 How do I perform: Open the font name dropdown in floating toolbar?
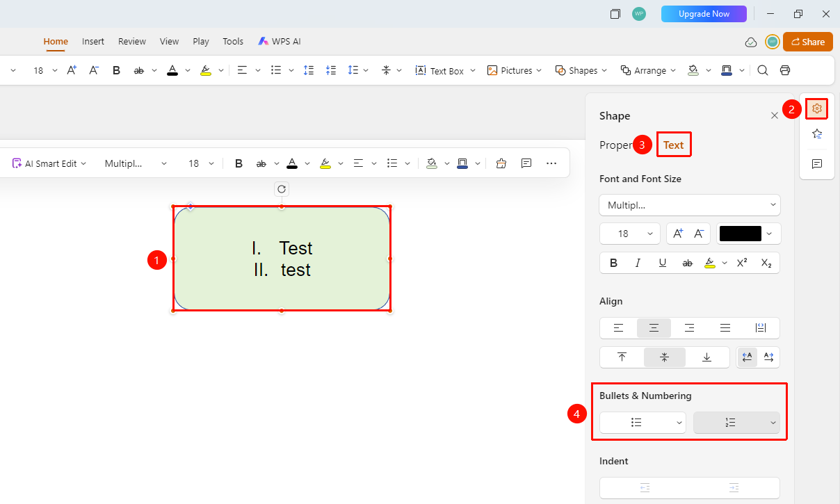[136, 163]
